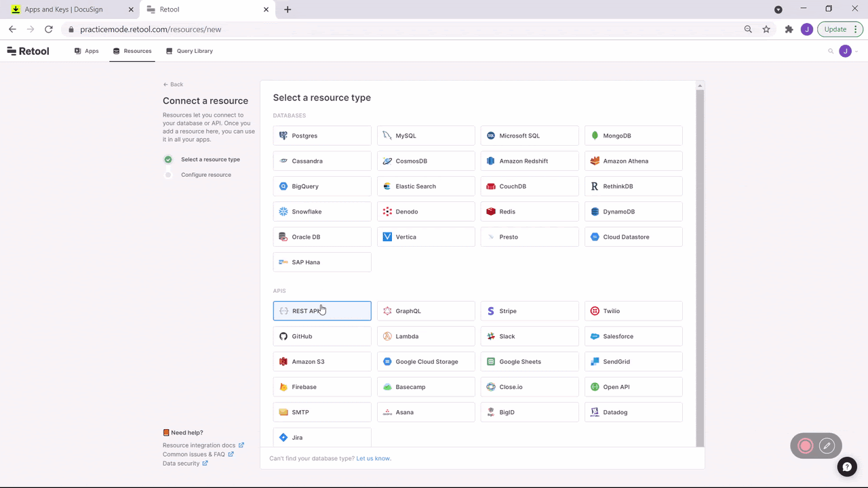Image resolution: width=868 pixels, height=488 pixels.
Task: Pick the Oracle DB option
Action: [322, 237]
